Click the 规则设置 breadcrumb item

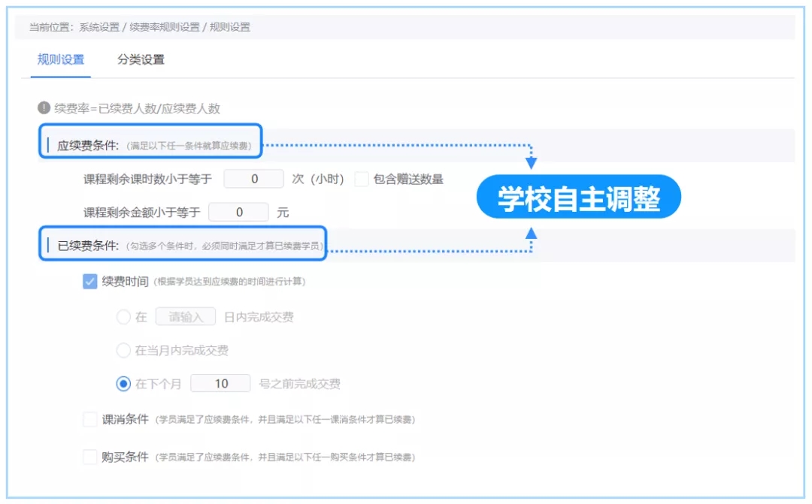coord(229,27)
